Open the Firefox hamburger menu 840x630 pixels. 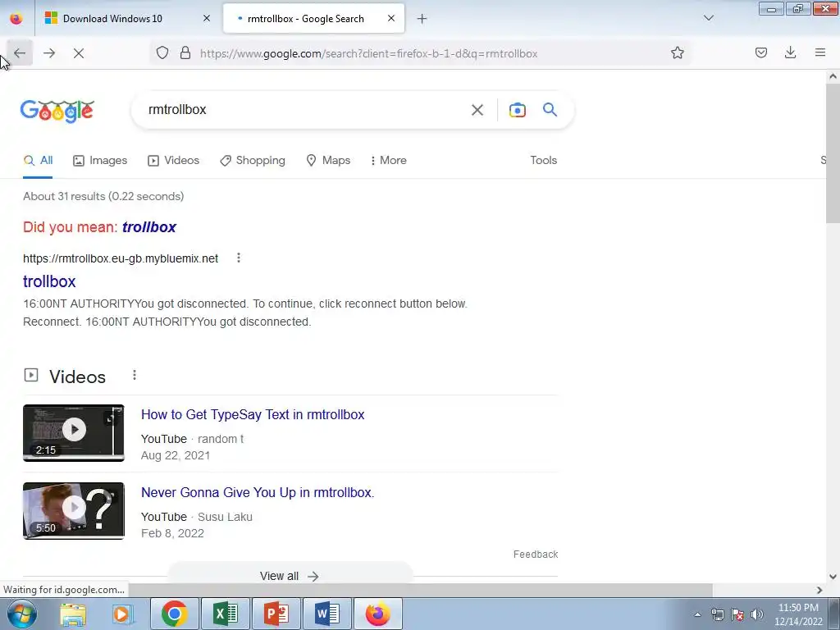click(x=819, y=52)
